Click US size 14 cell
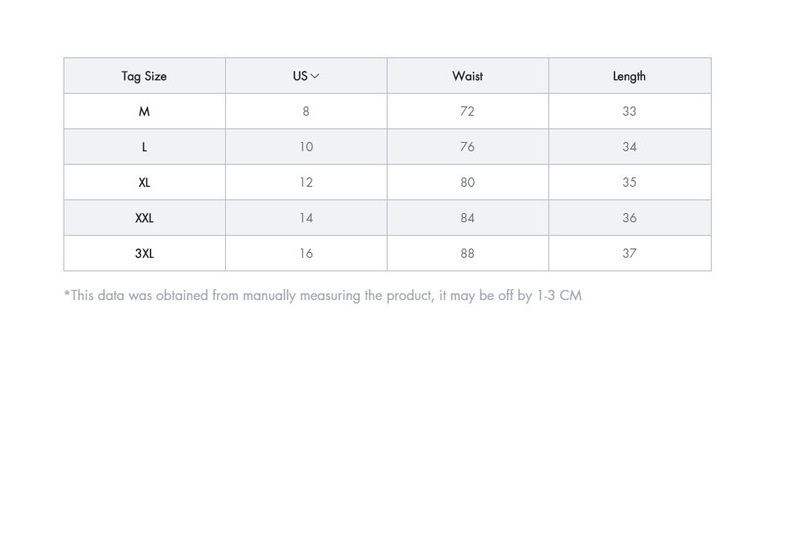Screen dimensions: 790x552 point(306,218)
